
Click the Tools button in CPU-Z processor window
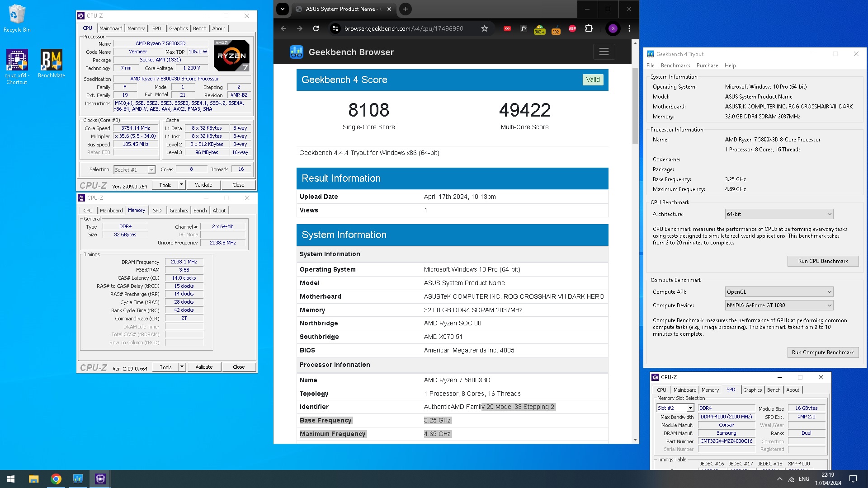click(165, 185)
